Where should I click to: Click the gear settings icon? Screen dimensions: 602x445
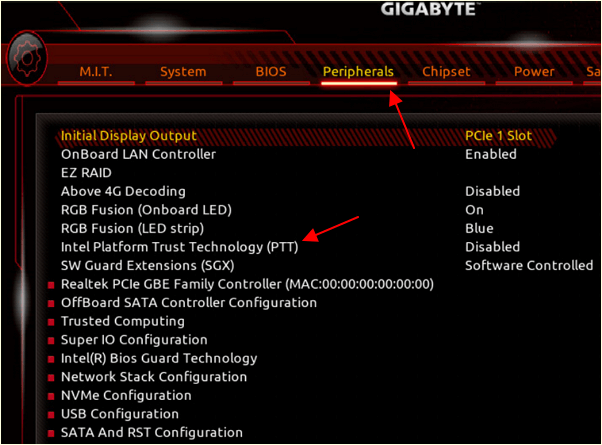27,59
